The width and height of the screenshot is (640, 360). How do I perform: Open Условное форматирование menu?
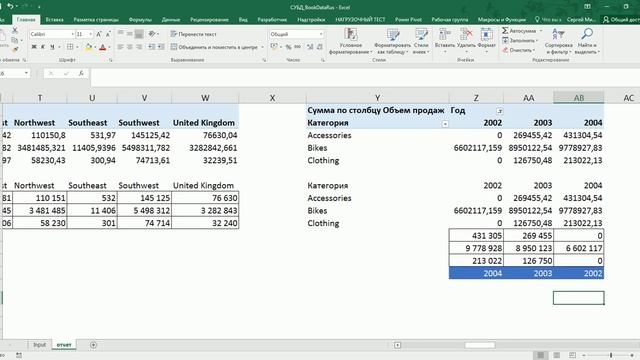[351, 41]
